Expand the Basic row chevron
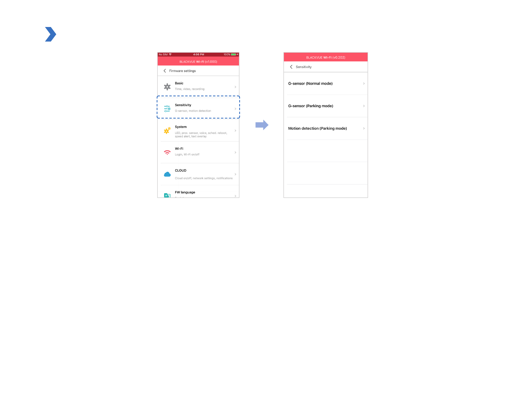The height and width of the screenshot is (420, 525). (235, 87)
